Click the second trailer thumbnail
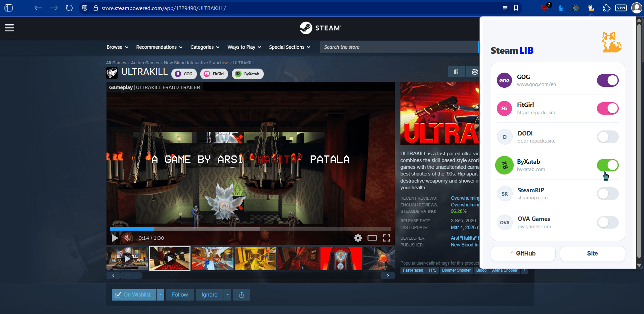644x314 pixels. (169, 259)
